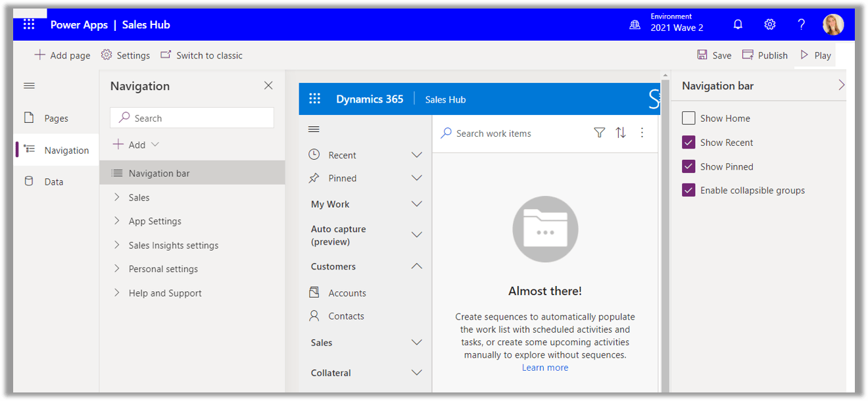Select the Navigation bar tree item
868x401 pixels.
(192, 173)
